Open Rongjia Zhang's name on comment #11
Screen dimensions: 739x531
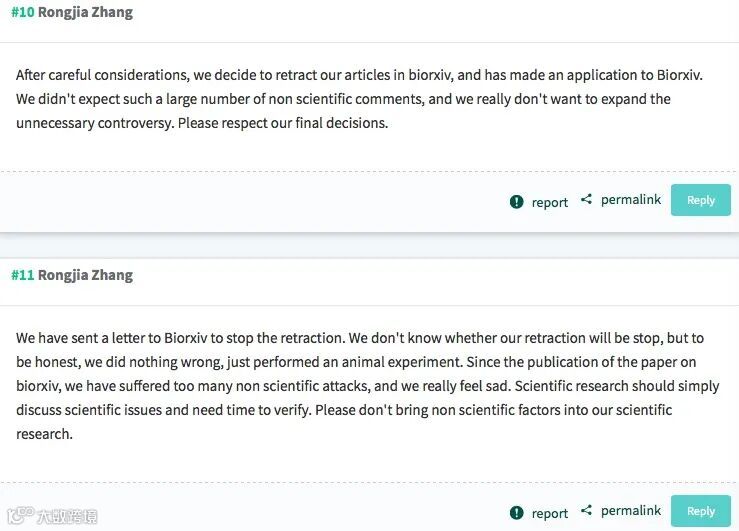[x=85, y=275]
